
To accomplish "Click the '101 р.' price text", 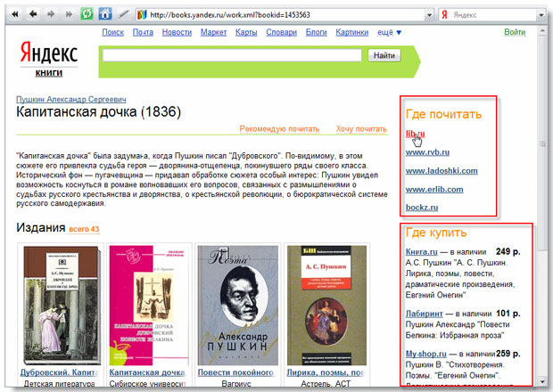I will pos(508,314).
